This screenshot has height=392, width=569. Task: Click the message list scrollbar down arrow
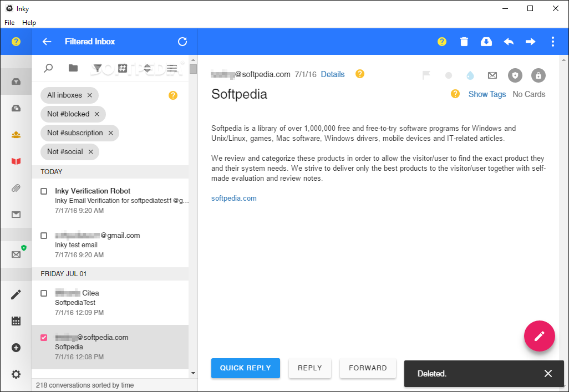coord(193,373)
